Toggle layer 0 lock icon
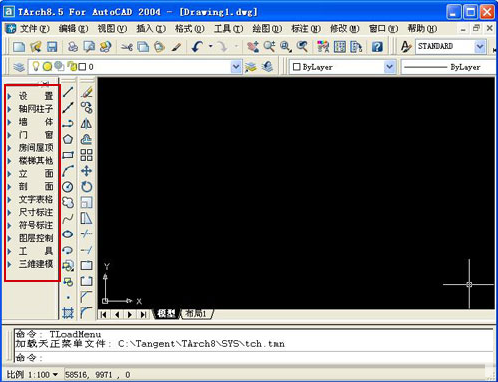Image resolution: width=498 pixels, height=382 pixels. tap(72, 66)
